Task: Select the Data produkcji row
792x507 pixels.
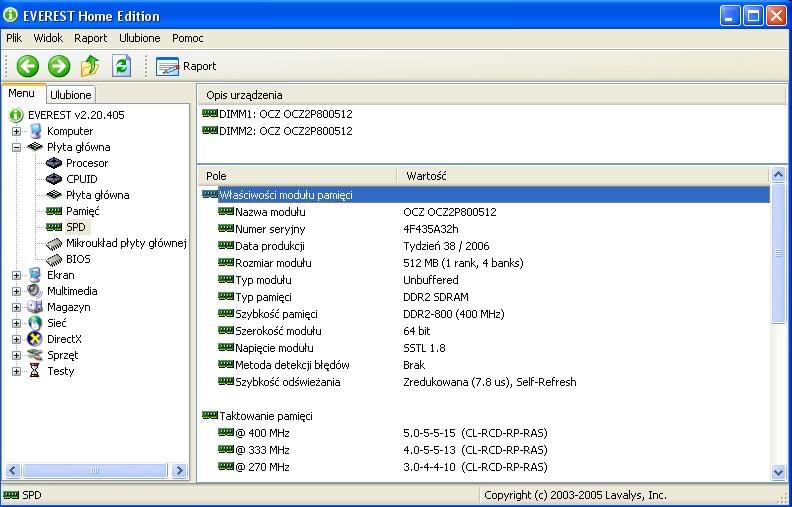Action: pos(485,246)
